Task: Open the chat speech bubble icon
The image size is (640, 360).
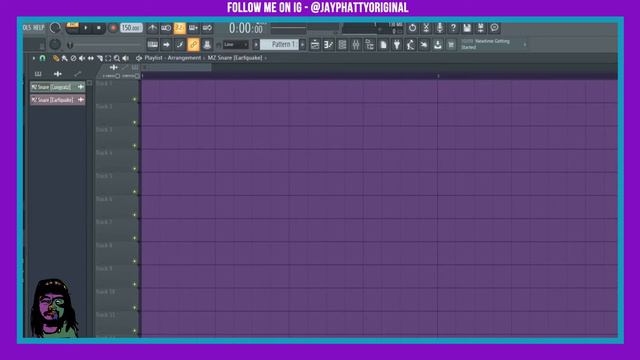Action: tap(494, 28)
